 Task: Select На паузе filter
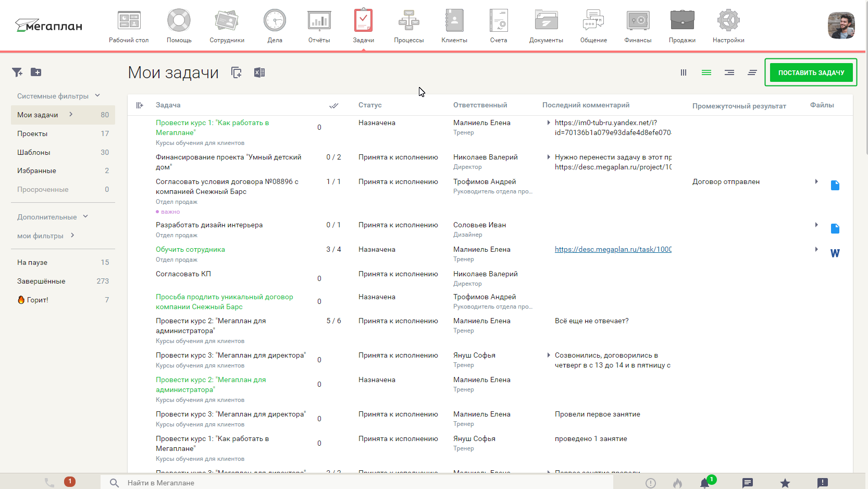tap(63, 262)
